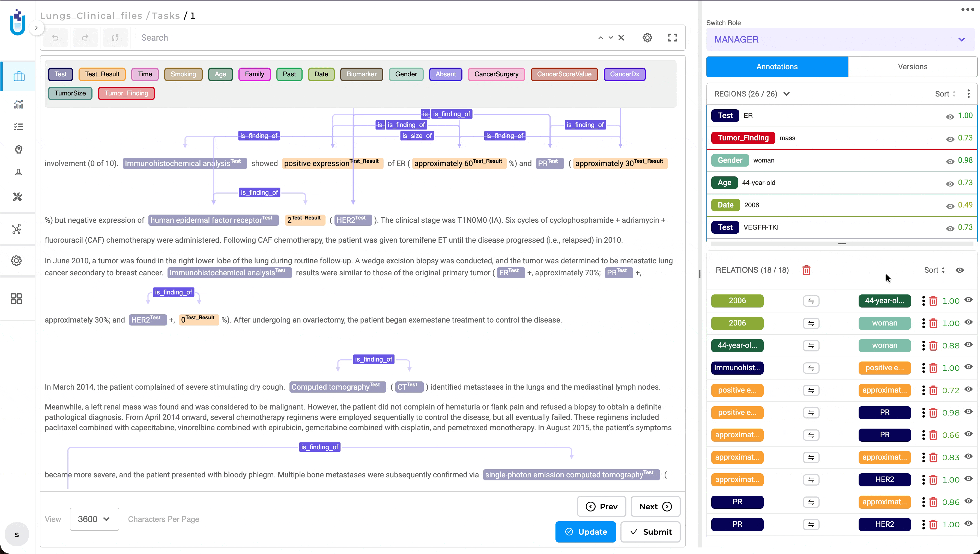Swap direction of PR–approximat relation
Image resolution: width=980 pixels, height=554 pixels.
pos(811,502)
